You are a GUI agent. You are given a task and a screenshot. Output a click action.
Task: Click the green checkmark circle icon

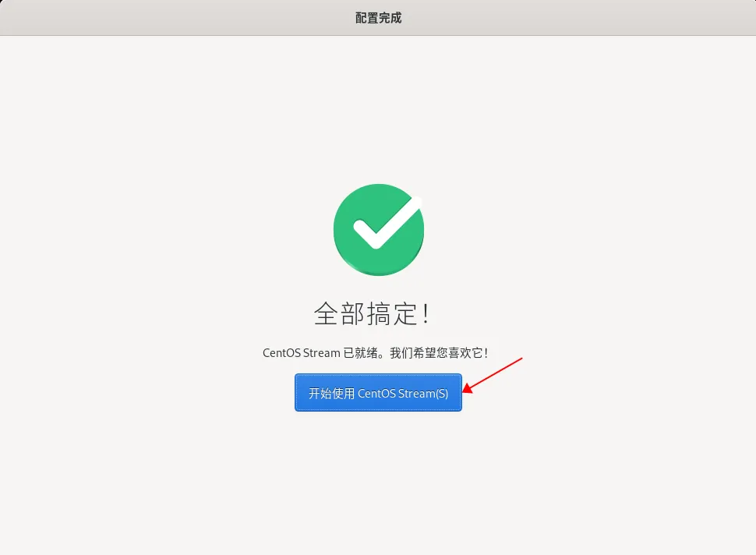379,229
